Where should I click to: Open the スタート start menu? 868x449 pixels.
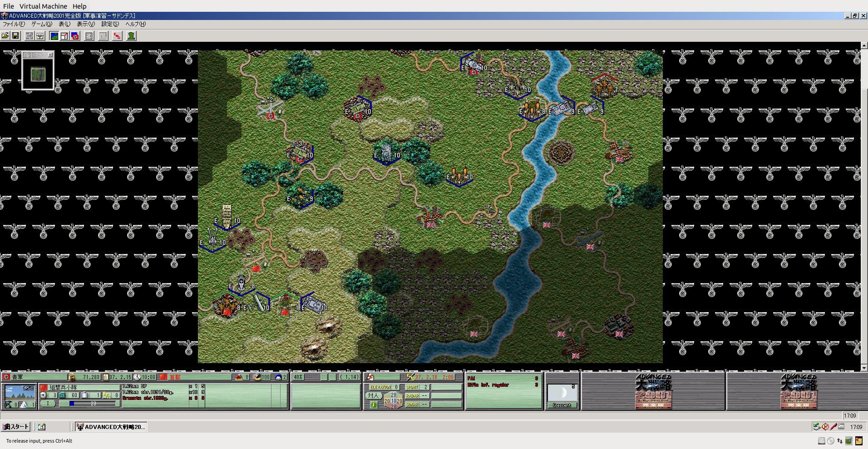(16, 427)
